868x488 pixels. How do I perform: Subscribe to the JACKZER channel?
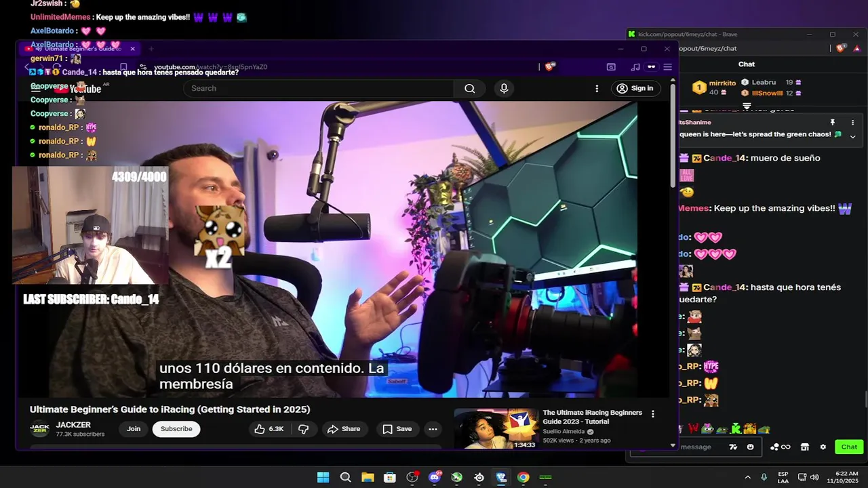click(x=176, y=429)
